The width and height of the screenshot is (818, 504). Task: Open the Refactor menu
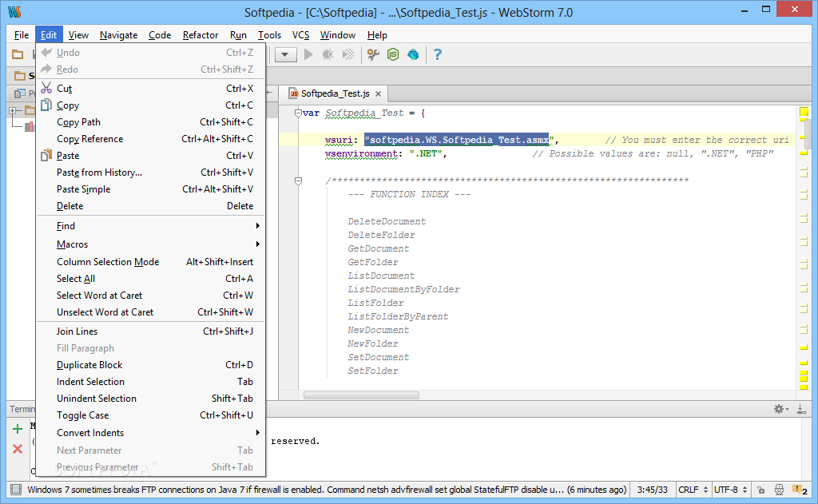click(201, 35)
